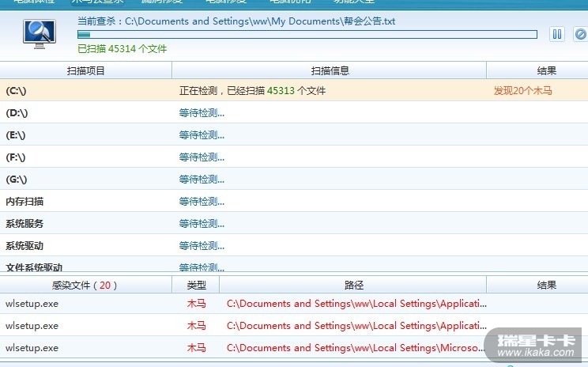Viewport: 588px width, 367px height.
Task: Stop the scan with the cancel icon
Action: tap(580, 34)
